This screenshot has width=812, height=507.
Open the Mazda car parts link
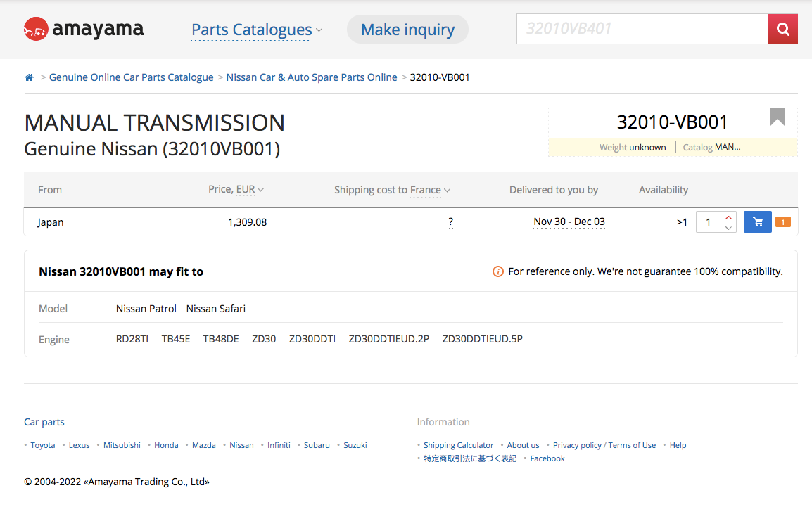[204, 445]
